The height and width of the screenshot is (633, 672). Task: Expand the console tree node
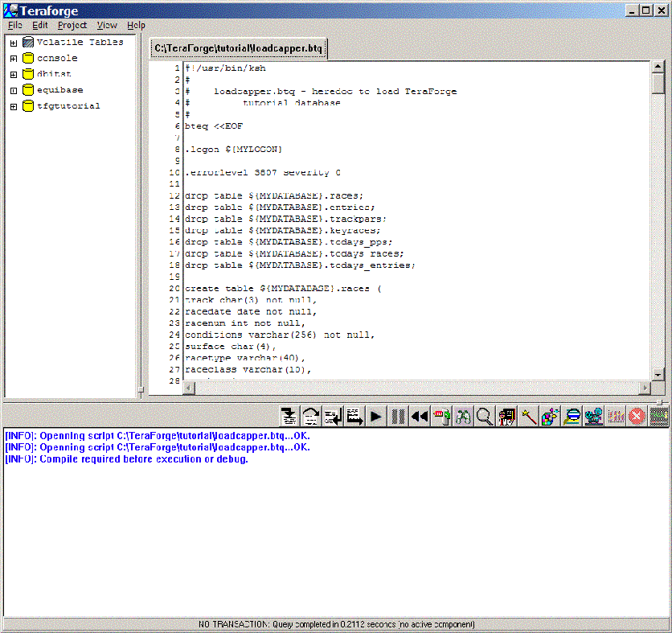pos(14,59)
